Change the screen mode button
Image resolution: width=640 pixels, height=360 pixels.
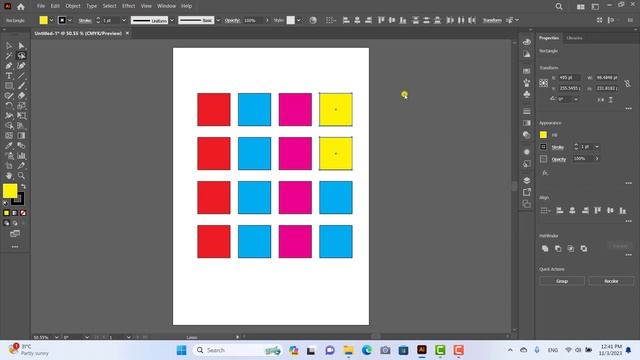coord(15,234)
